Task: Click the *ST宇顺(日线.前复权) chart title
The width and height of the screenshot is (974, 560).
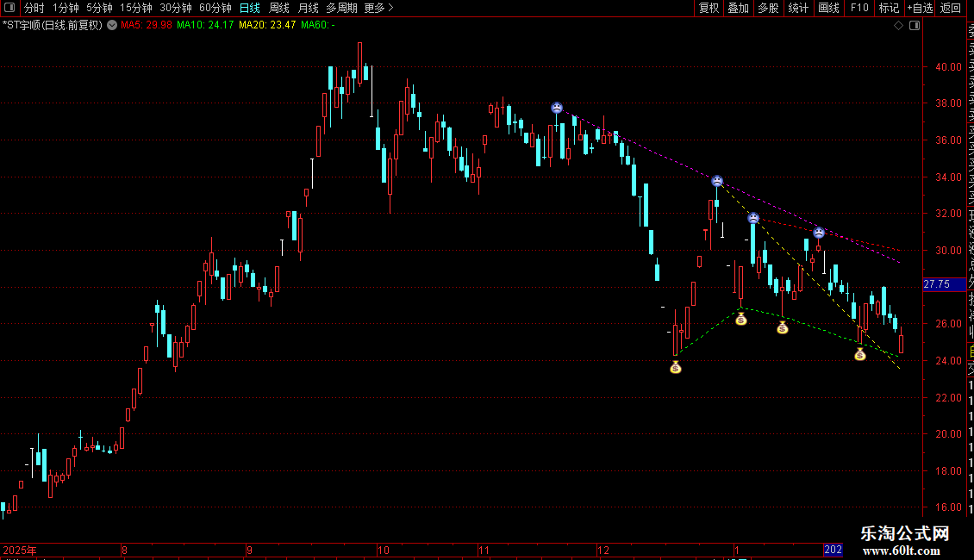Action: click(x=53, y=26)
